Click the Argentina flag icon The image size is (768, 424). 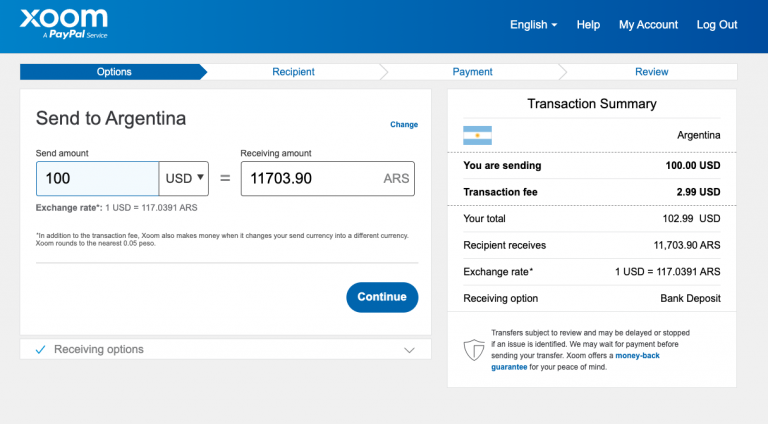[477, 135]
